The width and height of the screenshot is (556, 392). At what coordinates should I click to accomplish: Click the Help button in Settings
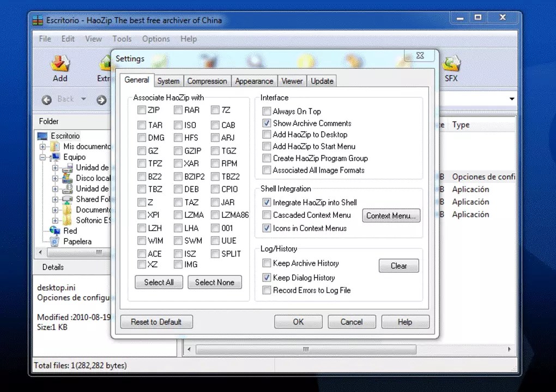(405, 322)
